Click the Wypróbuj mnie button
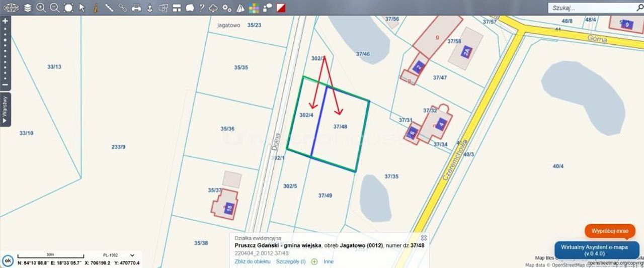 click(x=610, y=231)
